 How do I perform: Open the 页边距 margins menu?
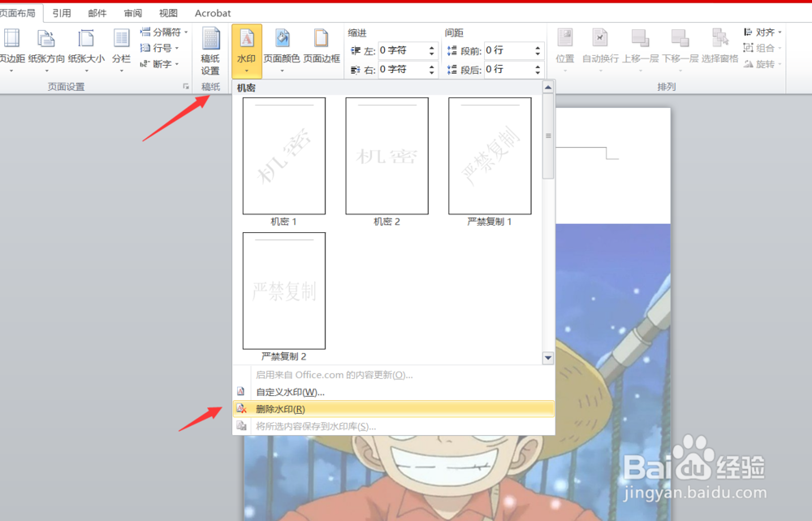pyautogui.click(x=11, y=50)
